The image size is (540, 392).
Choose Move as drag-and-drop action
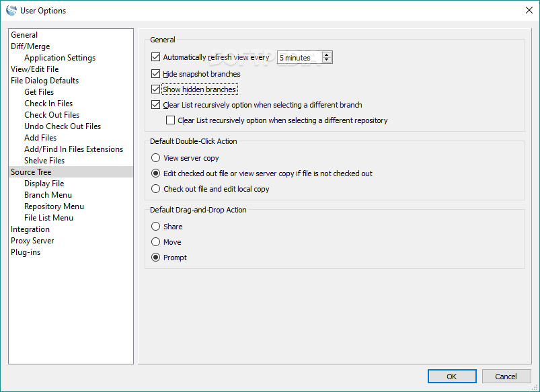156,242
